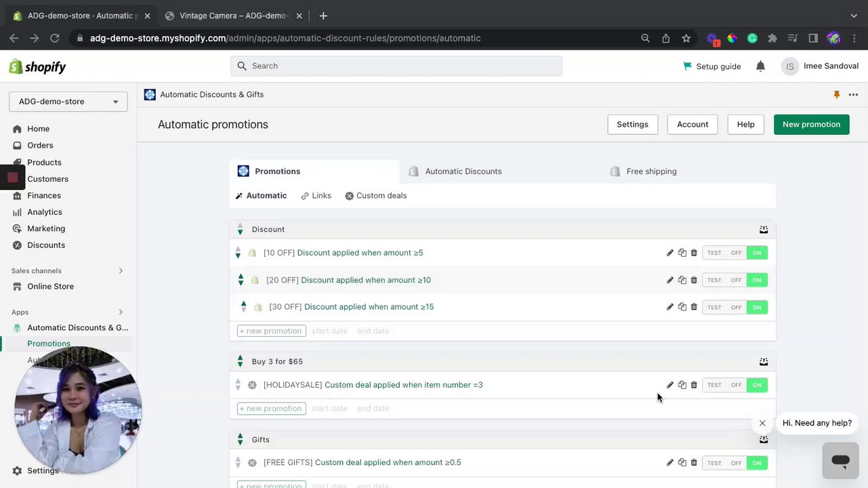Viewport: 868px width, 488px height.
Task: Open the ADG-demo-store store switcher dropdown
Action: tap(68, 102)
